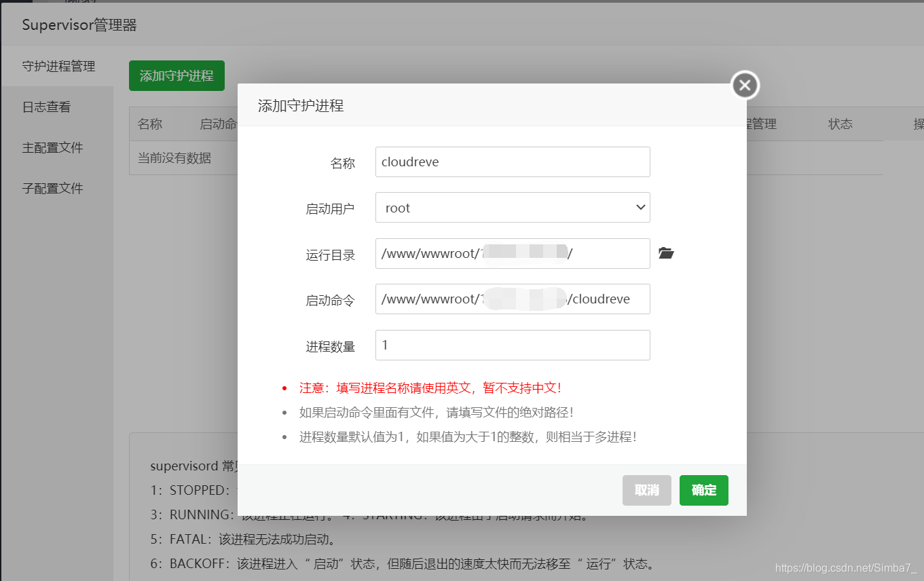Focus the 名称 field containing cloudreve
This screenshot has height=581, width=924.
pos(513,162)
